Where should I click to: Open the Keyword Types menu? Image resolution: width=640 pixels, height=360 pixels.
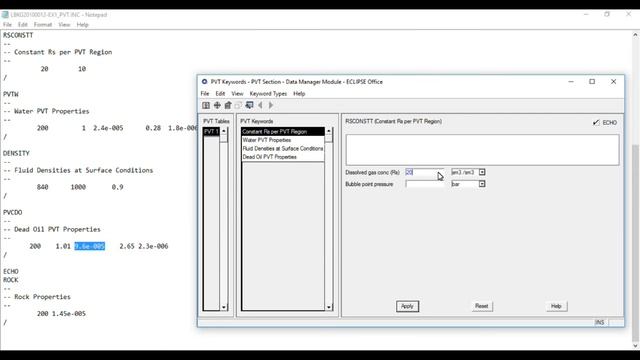pos(268,93)
